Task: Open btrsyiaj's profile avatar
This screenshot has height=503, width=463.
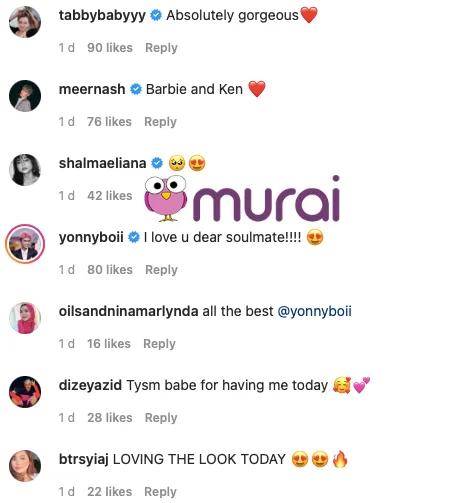Action: coord(25,466)
